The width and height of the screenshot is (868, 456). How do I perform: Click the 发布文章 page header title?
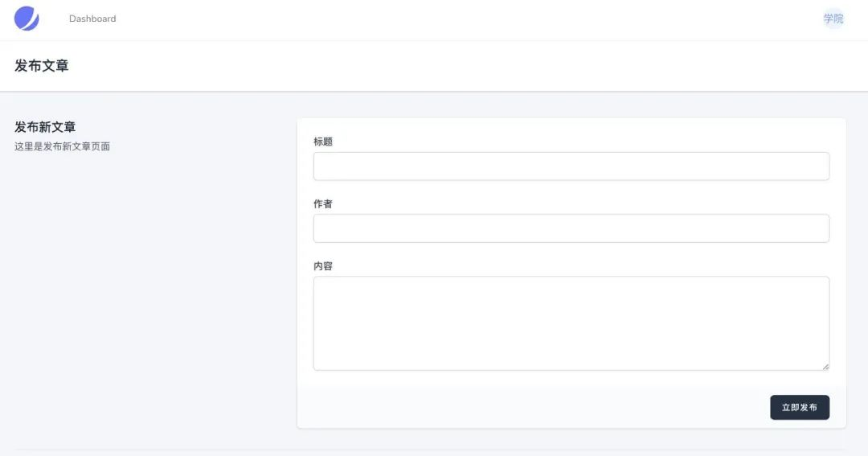pyautogui.click(x=42, y=66)
